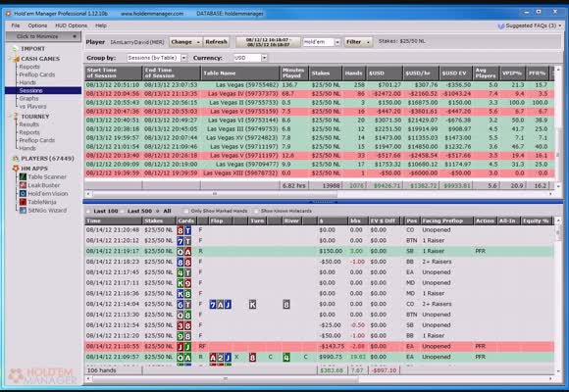Click the Click to Minimize bar
569x392 pixels.
point(43,36)
